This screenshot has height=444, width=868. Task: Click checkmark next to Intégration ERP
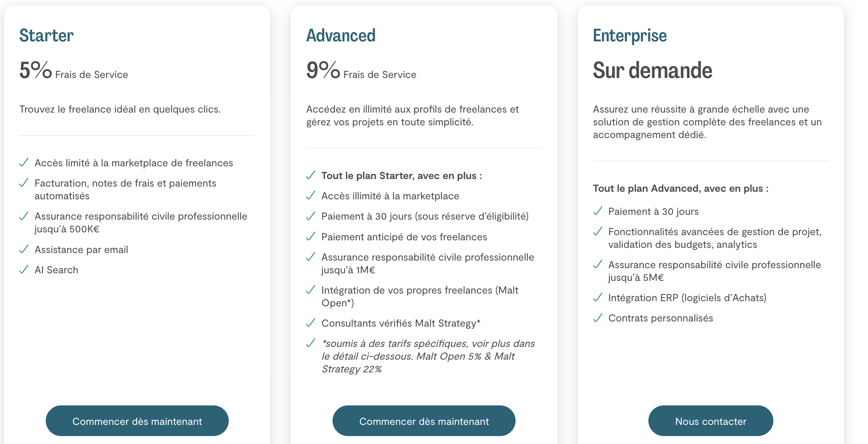(597, 298)
